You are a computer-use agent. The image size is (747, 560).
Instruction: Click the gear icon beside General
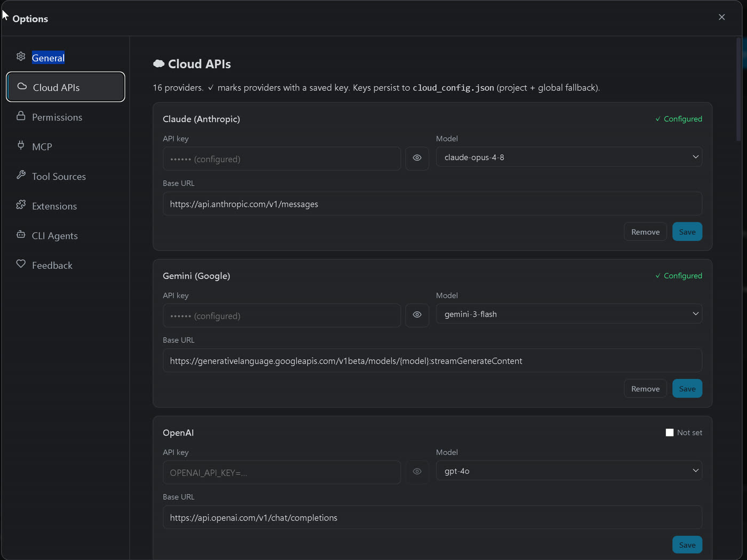(x=21, y=57)
